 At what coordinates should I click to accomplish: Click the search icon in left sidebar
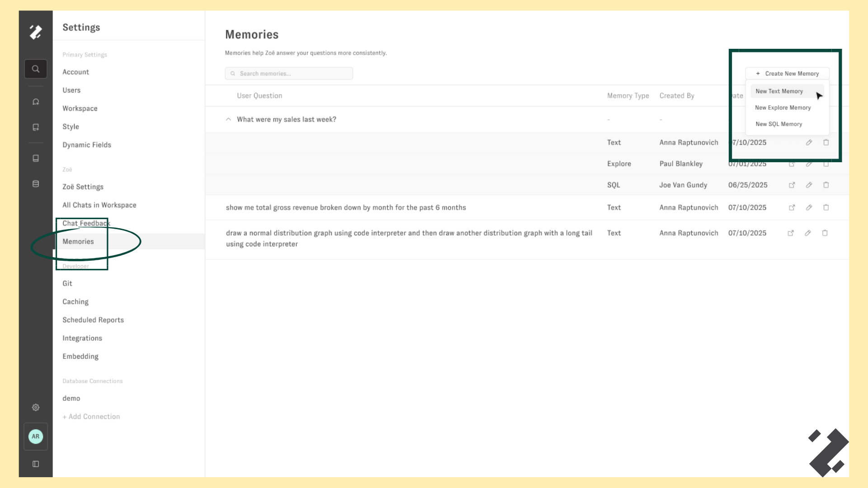tap(36, 69)
